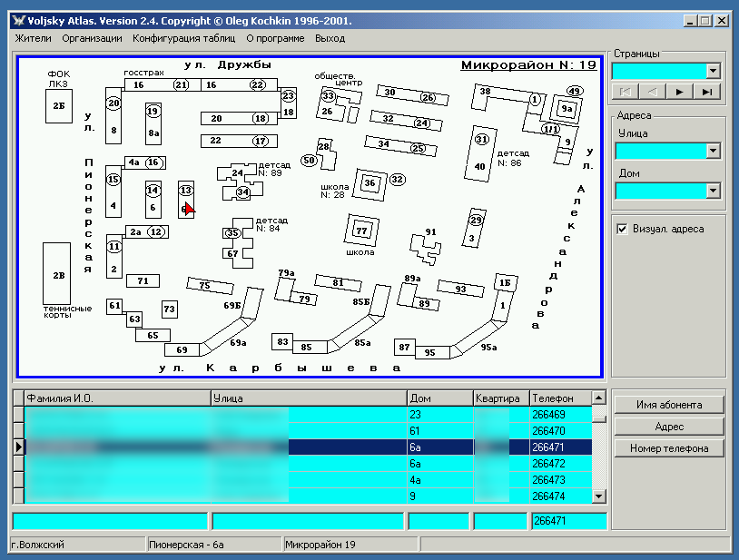Go to the first page button
The image size is (739, 560).
coord(626,91)
